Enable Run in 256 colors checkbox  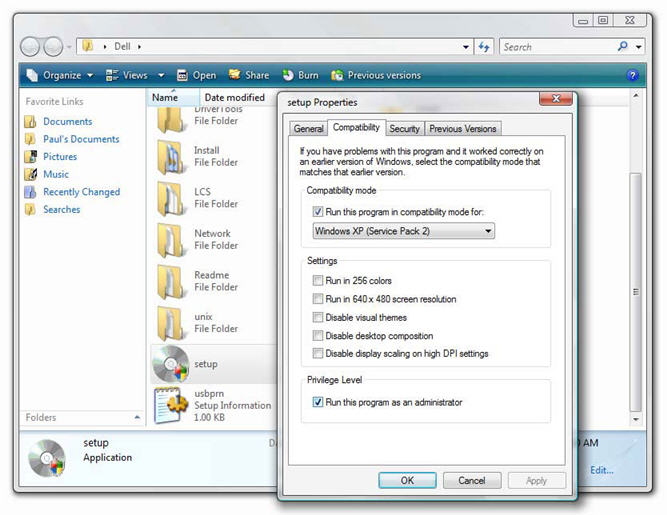point(318,281)
